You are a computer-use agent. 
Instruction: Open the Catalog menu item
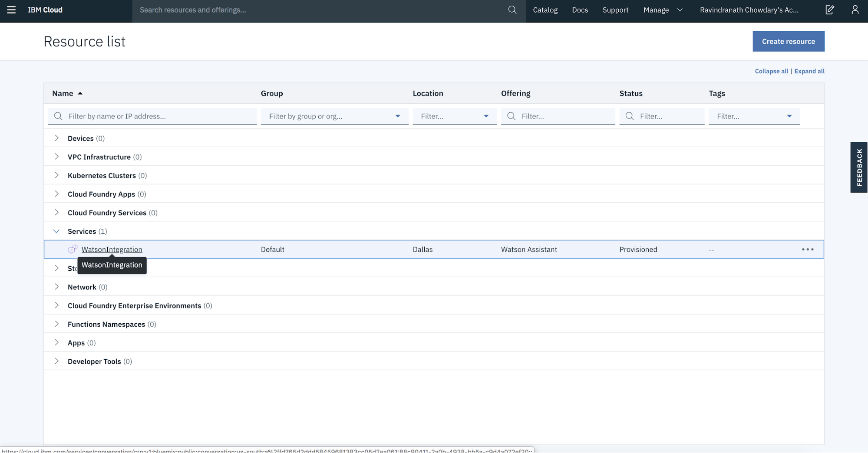click(x=545, y=10)
